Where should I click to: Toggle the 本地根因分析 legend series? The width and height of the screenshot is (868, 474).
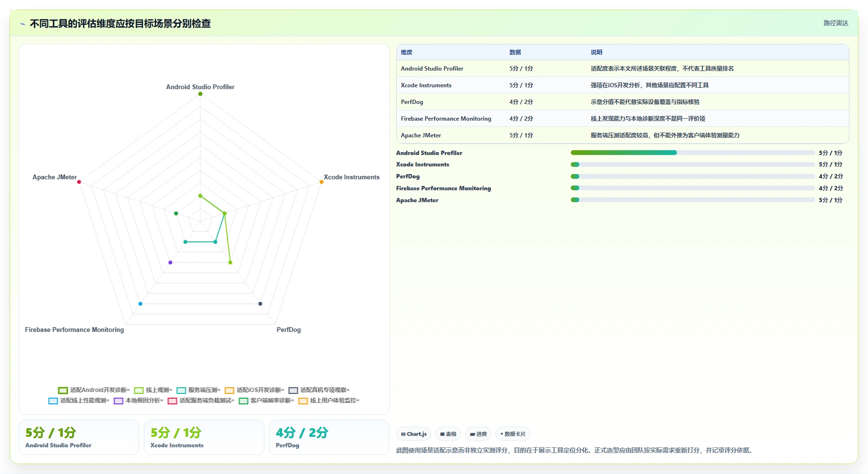[138, 401]
